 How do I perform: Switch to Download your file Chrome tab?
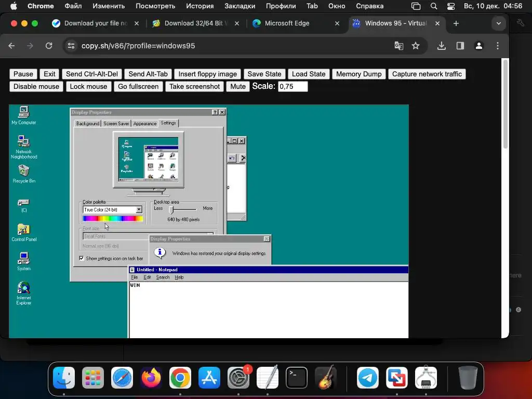pos(95,23)
